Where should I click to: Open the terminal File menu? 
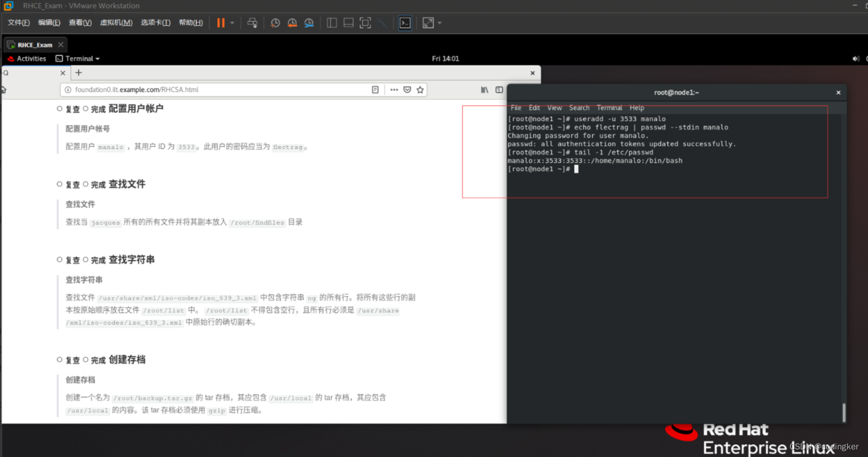[x=516, y=108]
